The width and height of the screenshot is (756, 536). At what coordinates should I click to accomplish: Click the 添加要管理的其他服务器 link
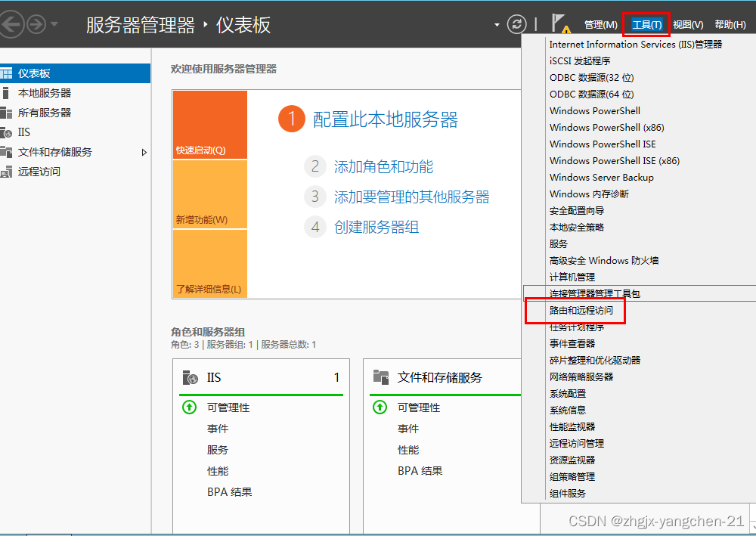(x=412, y=197)
